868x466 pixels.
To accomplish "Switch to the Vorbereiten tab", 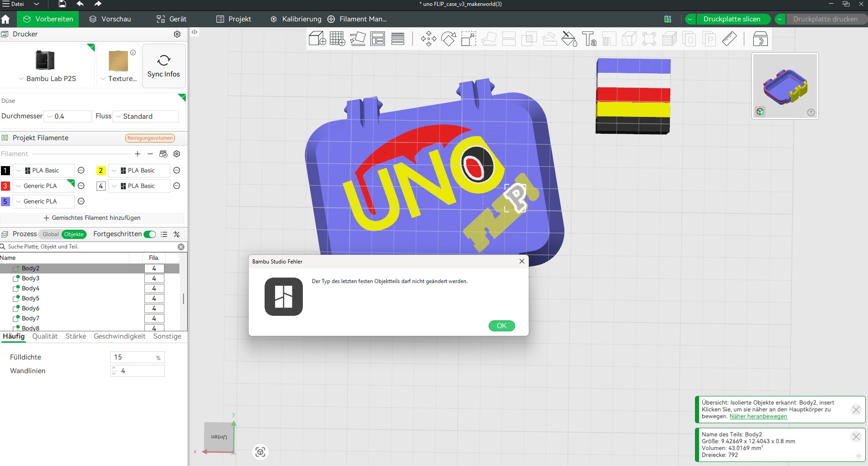I will point(48,19).
